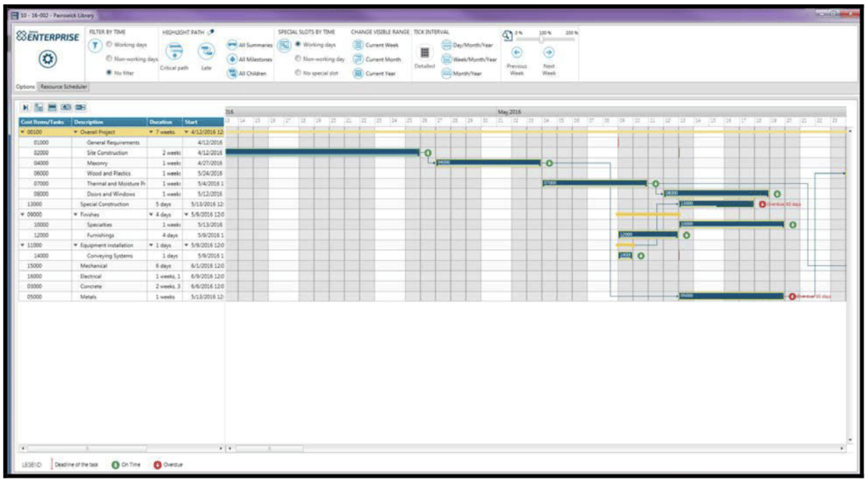Viewport: 868px width, 482px height.
Task: Select the 05000 Metals Gantt bar
Action: (732, 296)
